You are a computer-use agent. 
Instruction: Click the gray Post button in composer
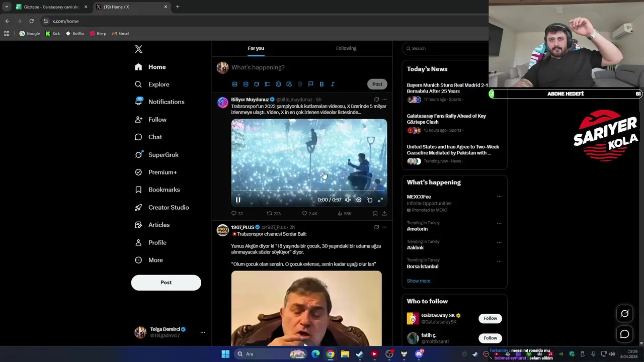tap(377, 84)
